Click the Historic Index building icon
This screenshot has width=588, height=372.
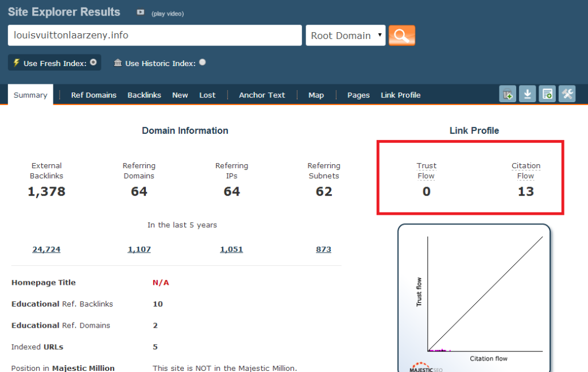click(118, 63)
